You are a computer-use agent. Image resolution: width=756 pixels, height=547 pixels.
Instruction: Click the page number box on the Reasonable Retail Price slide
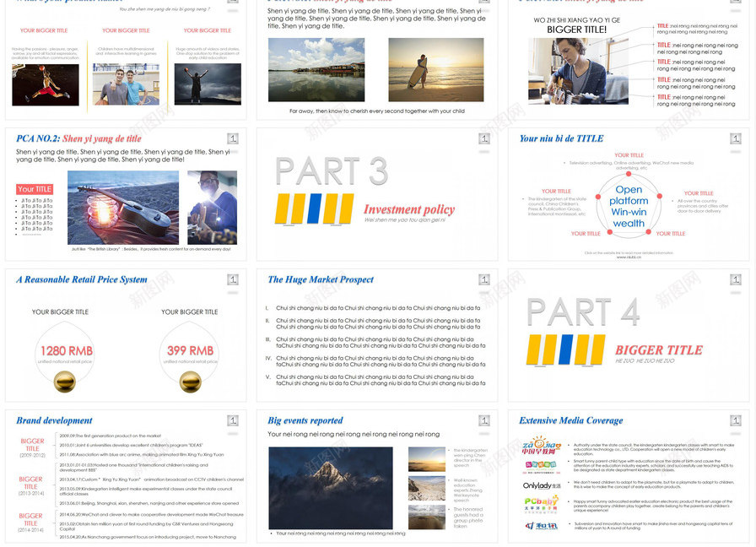pyautogui.click(x=232, y=279)
